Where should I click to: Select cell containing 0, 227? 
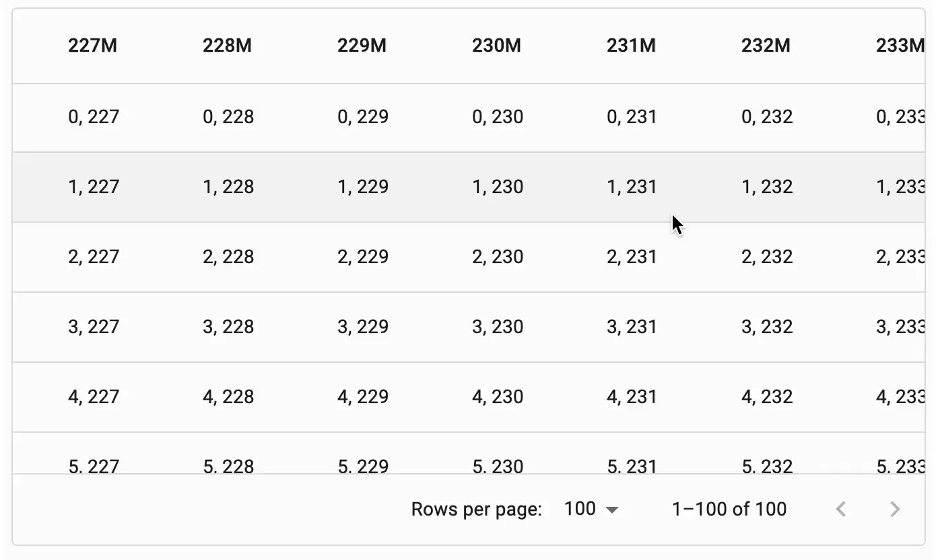(94, 117)
